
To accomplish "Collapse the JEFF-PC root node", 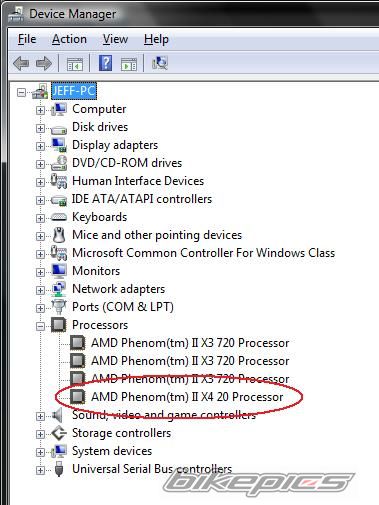I will coord(21,92).
